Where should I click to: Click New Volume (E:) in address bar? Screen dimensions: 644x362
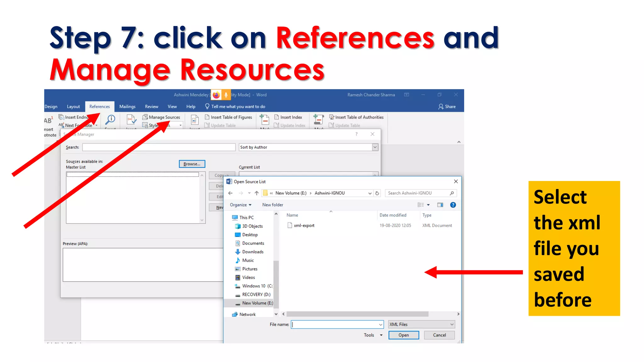[291, 193]
